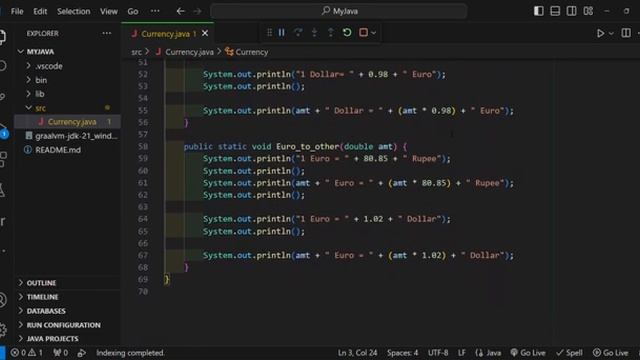Toggle the bottom panel layout icon

tap(555, 11)
